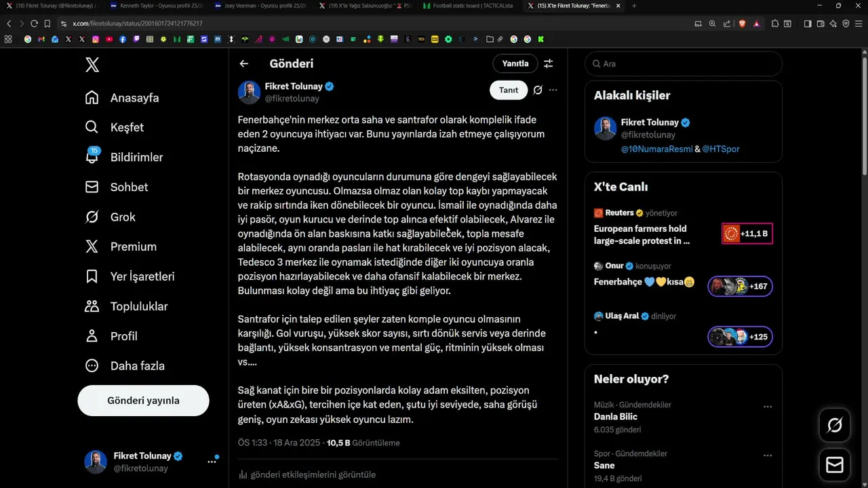The height and width of the screenshot is (488, 868).
Task: Open Instagram bookmark in bookmarks bar
Action: [x=96, y=39]
